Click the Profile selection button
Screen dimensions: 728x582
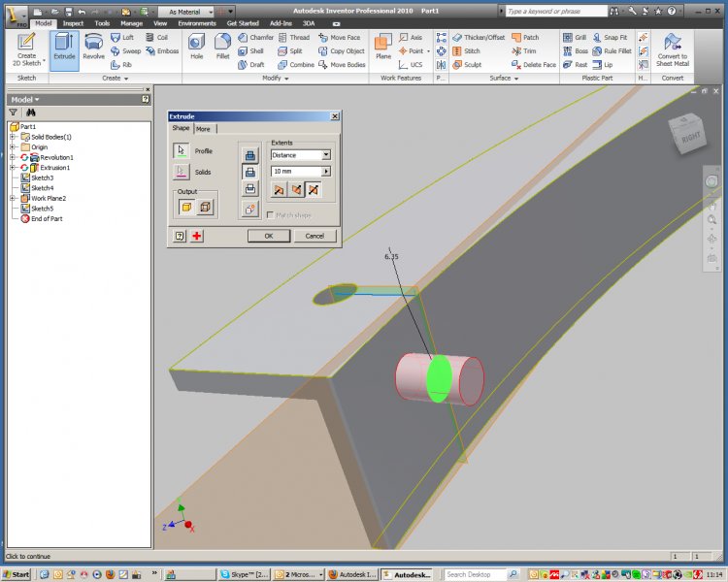[182, 150]
